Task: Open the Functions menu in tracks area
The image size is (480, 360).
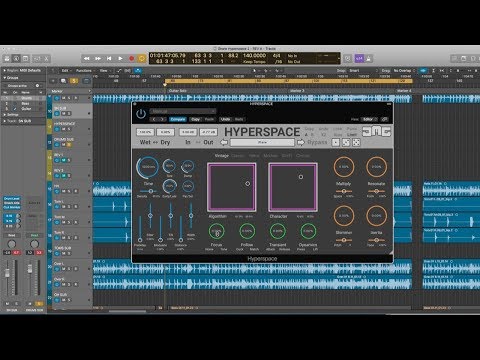Action: coord(84,71)
